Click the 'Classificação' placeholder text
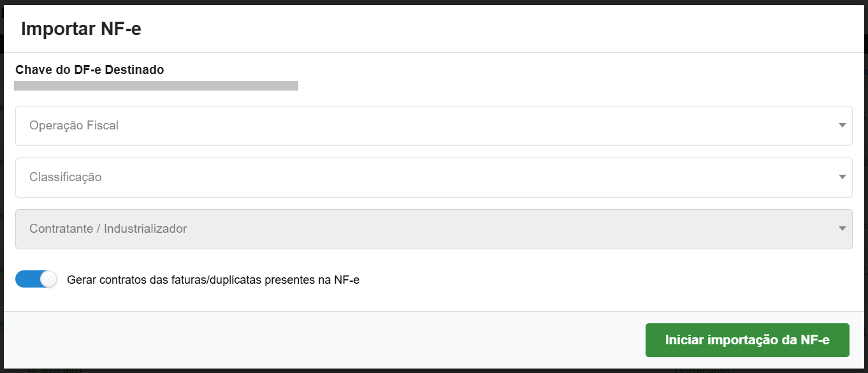The image size is (868, 373). pos(65,177)
